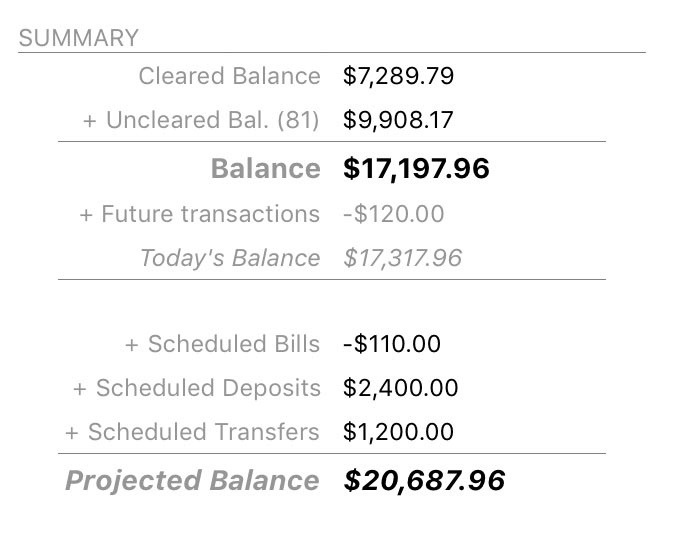Select the Uncleared Bal. (81) label
This screenshot has height=542, width=674.
click(x=212, y=121)
